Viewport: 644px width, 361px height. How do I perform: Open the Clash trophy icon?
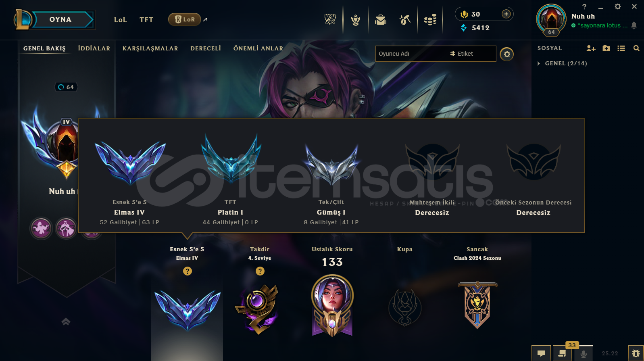(x=330, y=19)
